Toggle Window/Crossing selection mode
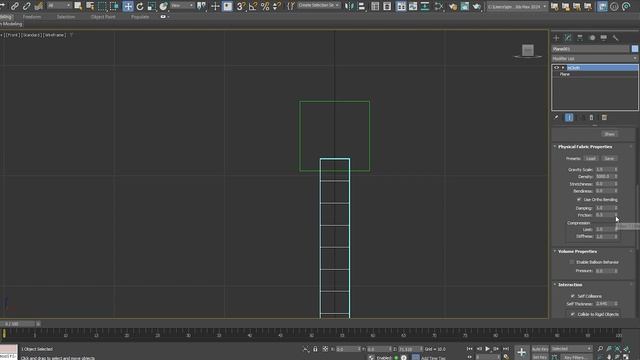 pos(114,6)
